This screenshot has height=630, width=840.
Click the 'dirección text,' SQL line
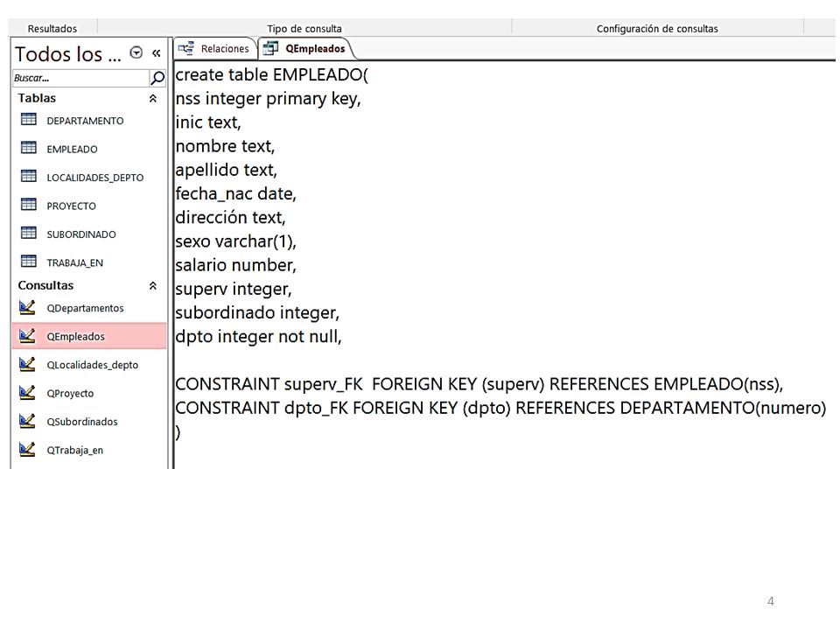point(230,218)
